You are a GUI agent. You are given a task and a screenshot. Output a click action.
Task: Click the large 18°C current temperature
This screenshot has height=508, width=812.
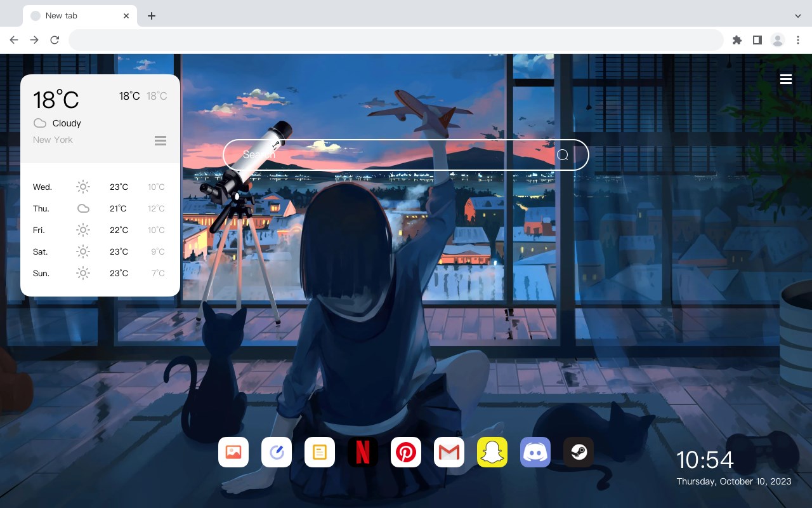pos(56,100)
